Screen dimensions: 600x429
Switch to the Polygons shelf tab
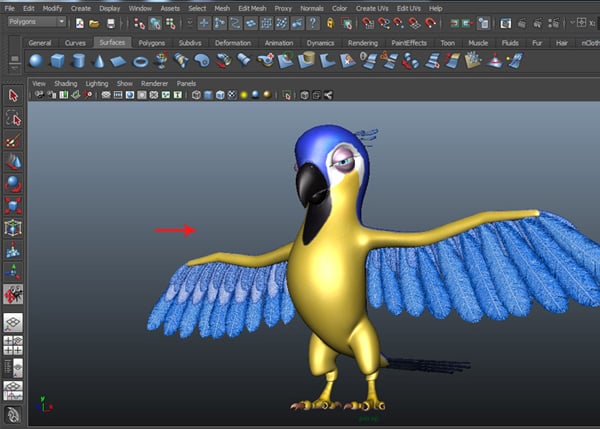click(151, 43)
